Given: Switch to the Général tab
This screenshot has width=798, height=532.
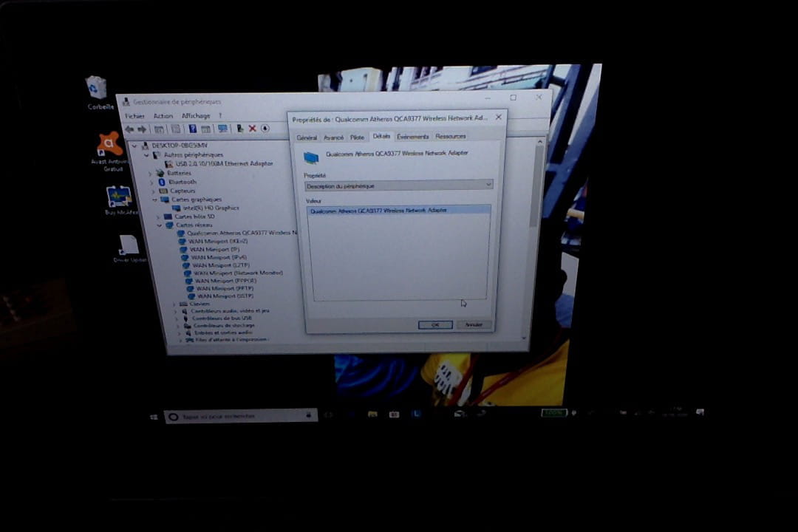Looking at the screenshot, I should coord(307,138).
